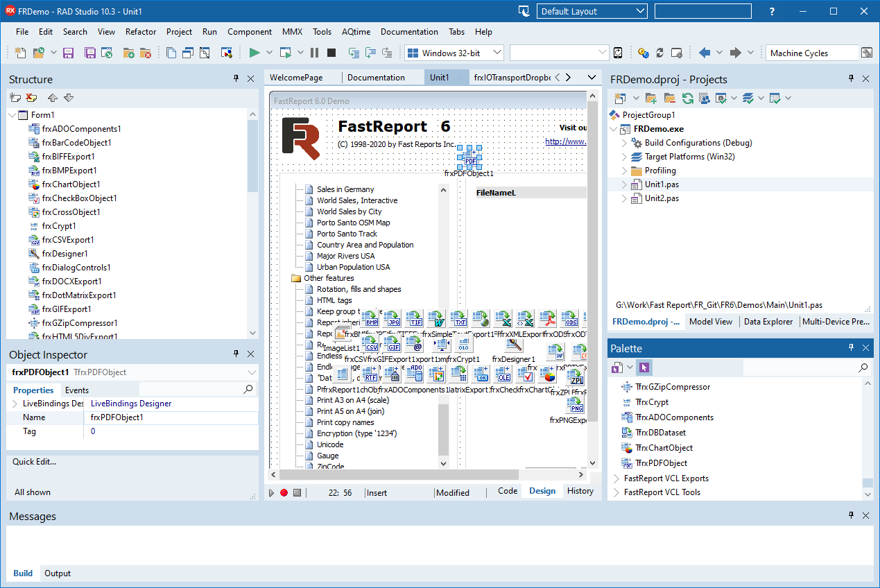
Task: Click the green Run play button
Action: coord(254,53)
